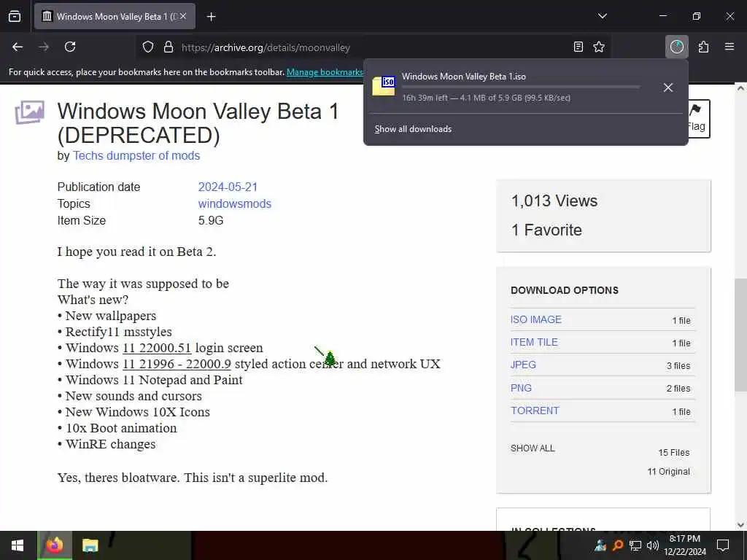The height and width of the screenshot is (560, 747).
Task: Click the search magnifier tray icon
Action: point(618,545)
